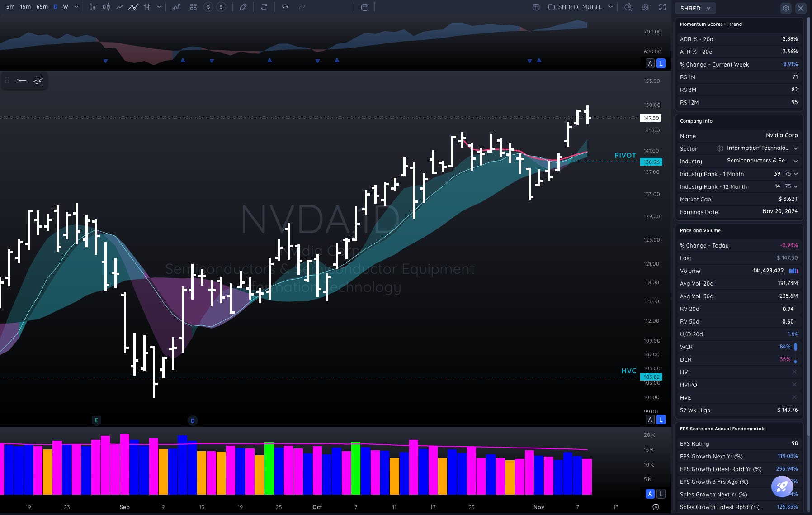
Task: Click the floating toolbar drag handle
Action: 7,80
